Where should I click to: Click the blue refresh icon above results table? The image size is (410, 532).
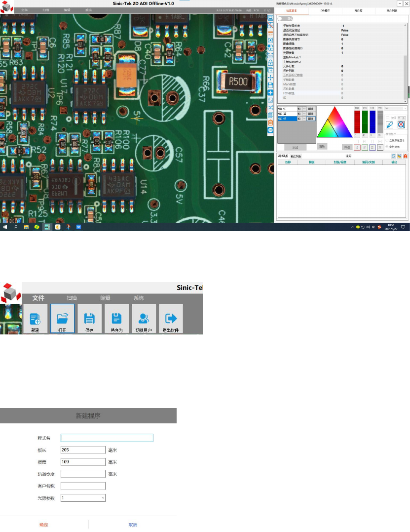(x=393, y=156)
